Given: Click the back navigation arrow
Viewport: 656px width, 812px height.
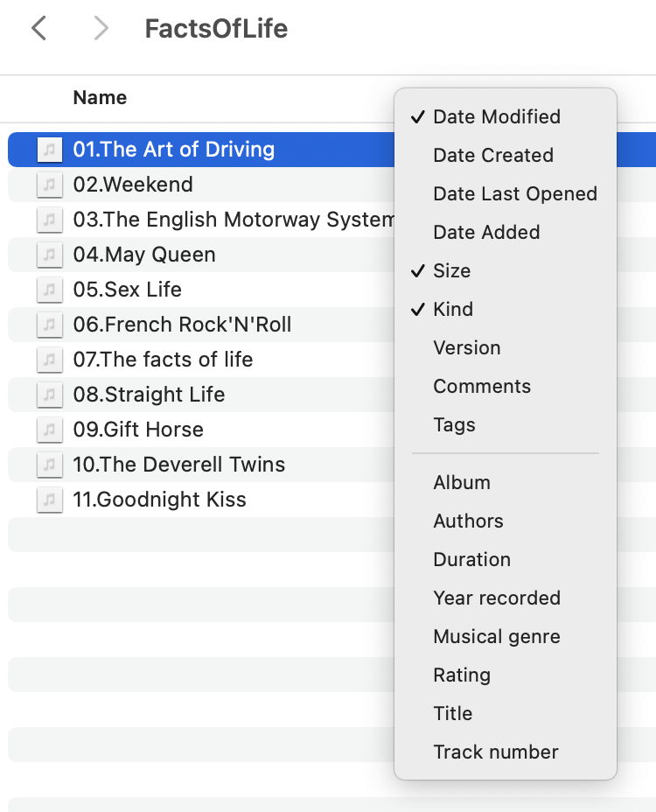Looking at the screenshot, I should 38,29.
